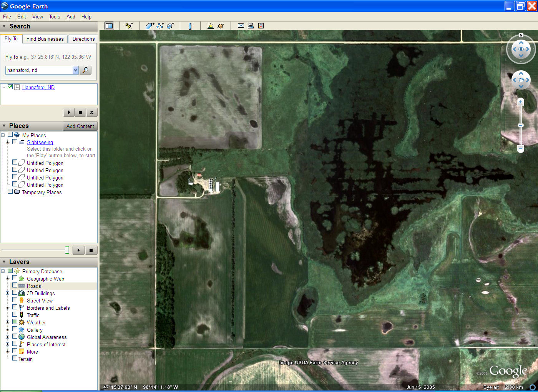This screenshot has width=538, height=392.
Task: Toggle sunlight across landscape icon
Action: click(x=210, y=26)
